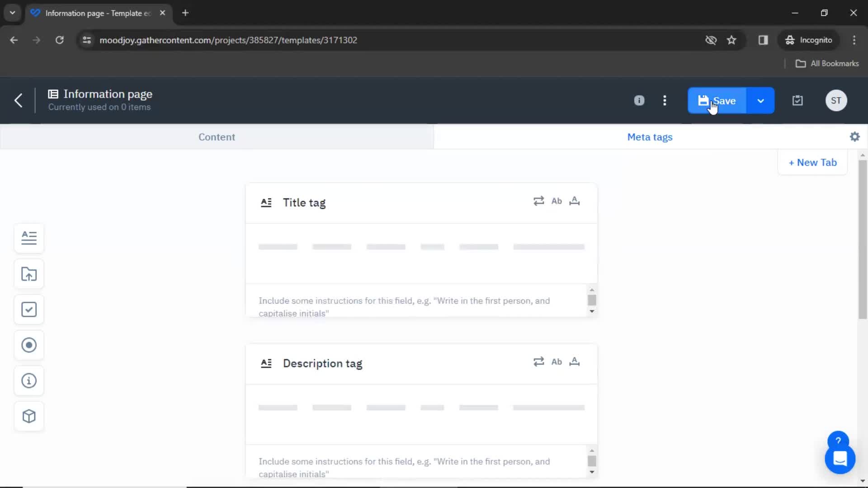Open the template info icon in header
868x488 pixels.
(639, 100)
